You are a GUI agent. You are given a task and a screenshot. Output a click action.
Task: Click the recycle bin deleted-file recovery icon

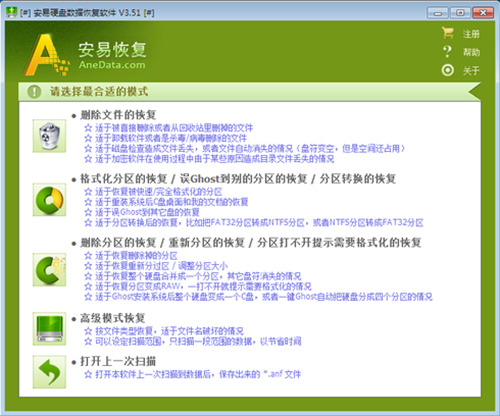point(49,136)
